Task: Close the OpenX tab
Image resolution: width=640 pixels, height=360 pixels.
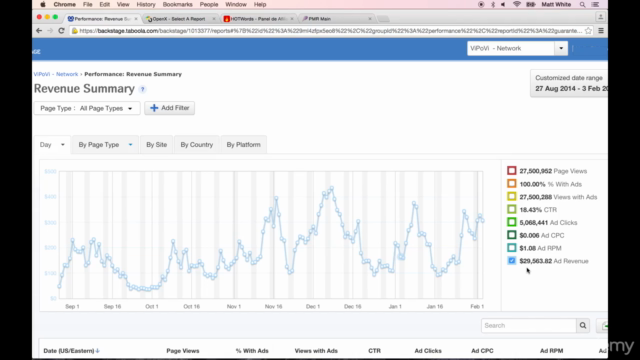Action: (x=213, y=19)
